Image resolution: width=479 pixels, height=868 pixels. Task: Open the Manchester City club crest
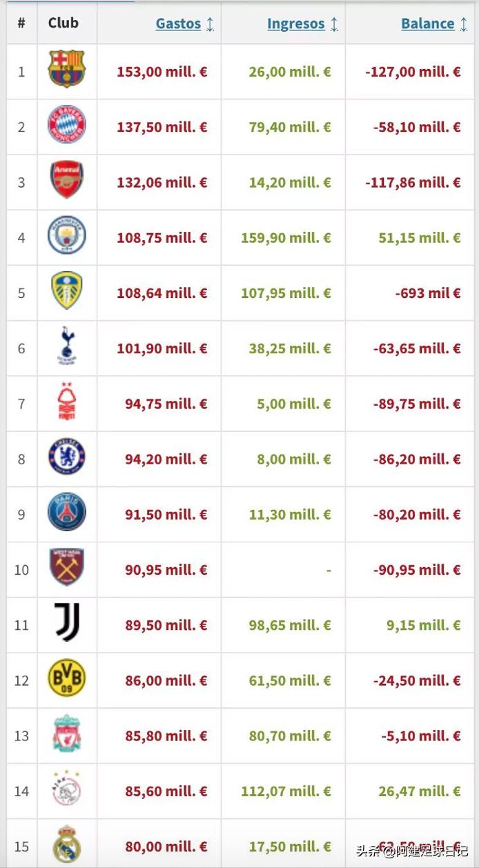click(67, 235)
